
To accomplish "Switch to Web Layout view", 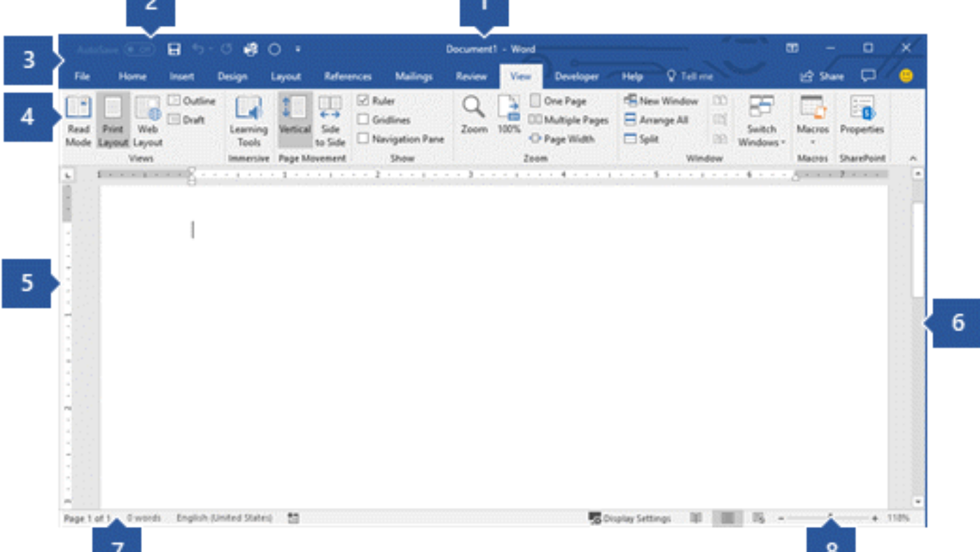I will pos(148,120).
